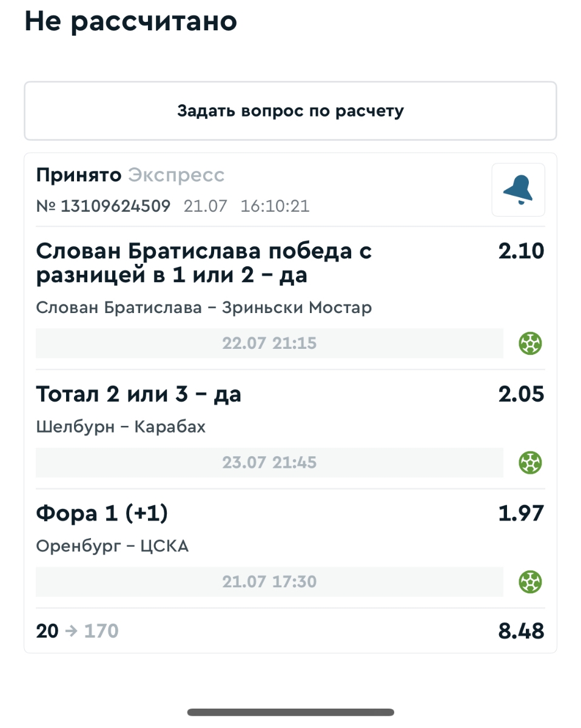The height and width of the screenshot is (728, 581).
Task: Open the Слован Братислава победа с разницей bet
Action: [x=204, y=263]
